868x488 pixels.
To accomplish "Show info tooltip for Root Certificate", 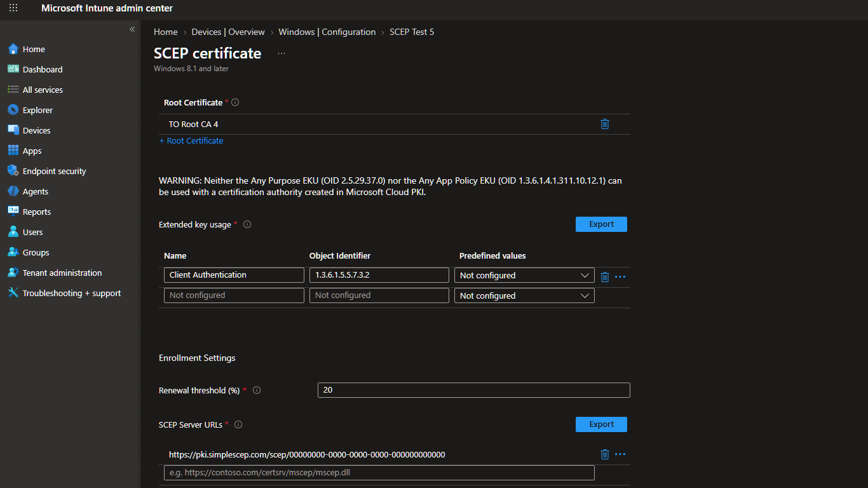I will pos(235,102).
